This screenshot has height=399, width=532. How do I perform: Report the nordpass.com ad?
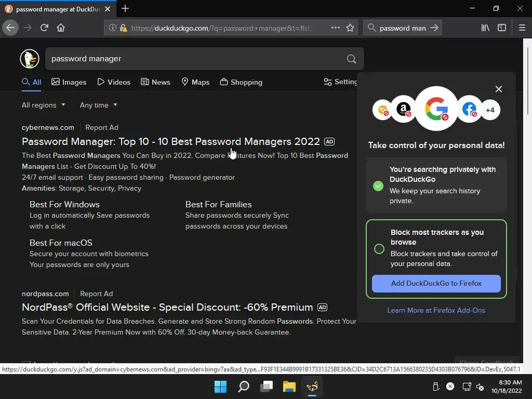click(96, 294)
